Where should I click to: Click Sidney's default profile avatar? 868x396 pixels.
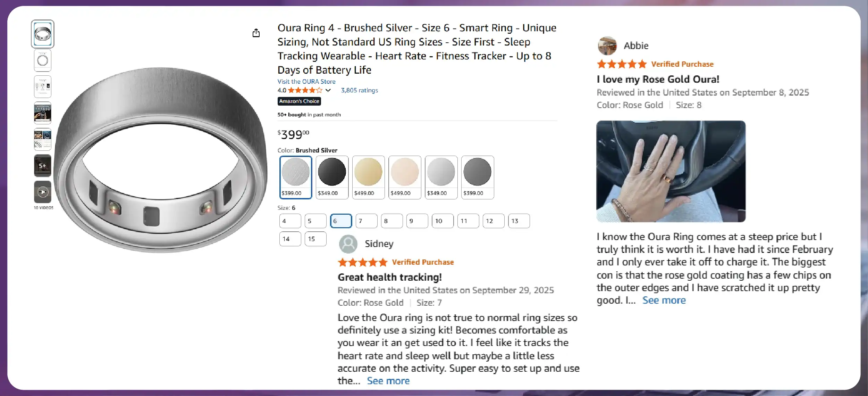(348, 244)
